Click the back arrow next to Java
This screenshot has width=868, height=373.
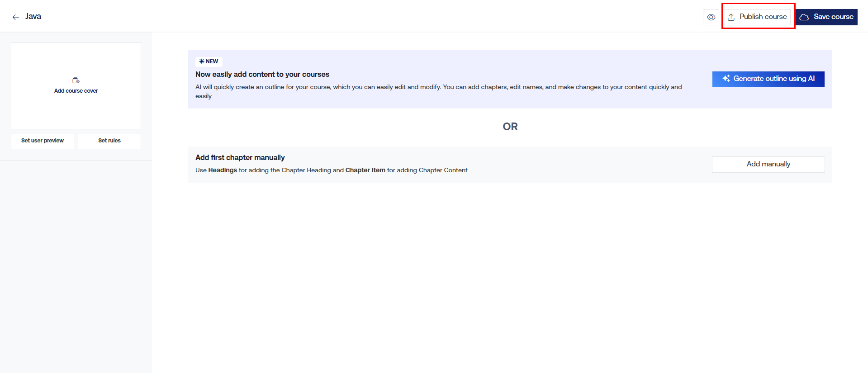(16, 17)
